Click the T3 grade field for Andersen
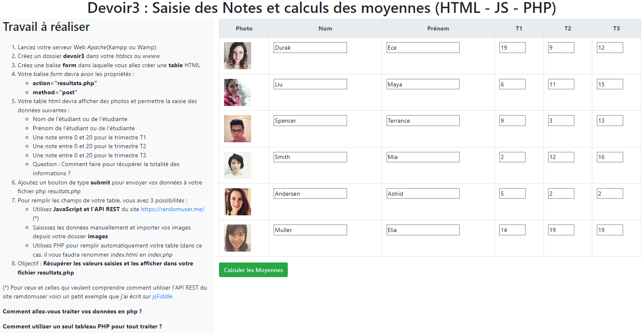The width and height of the screenshot is (644, 333). (x=609, y=193)
